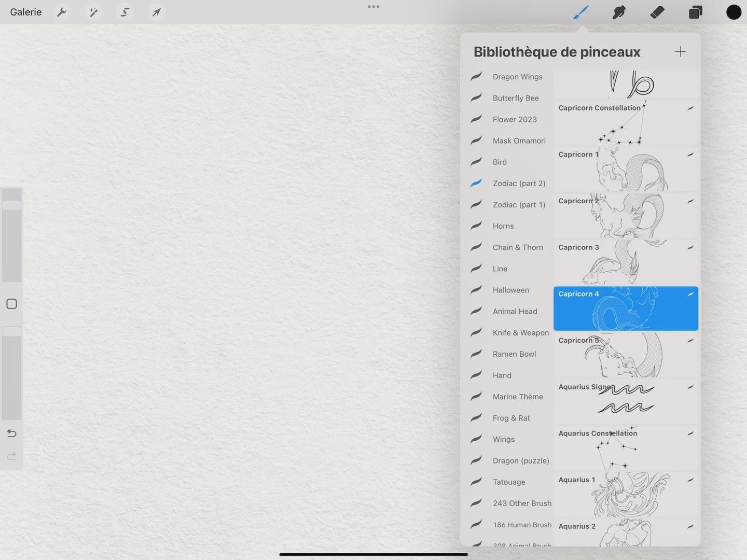747x560 pixels.
Task: Select the Paint brush tool
Action: tap(580, 12)
